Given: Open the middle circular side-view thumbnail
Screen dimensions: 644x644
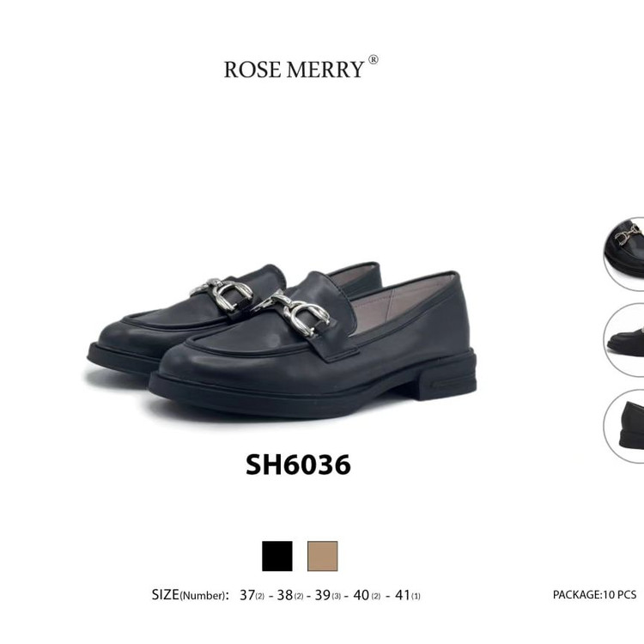Looking at the screenshot, I should [x=624, y=340].
